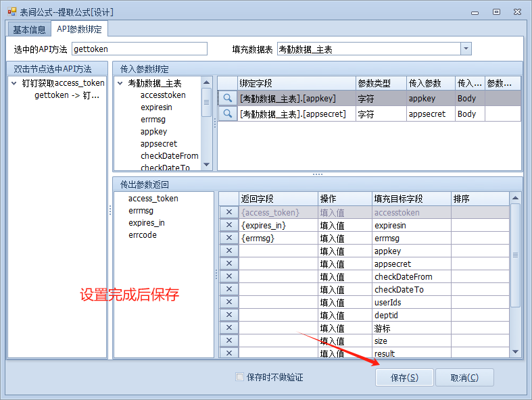Click the 保存(S) button

[x=404, y=377]
